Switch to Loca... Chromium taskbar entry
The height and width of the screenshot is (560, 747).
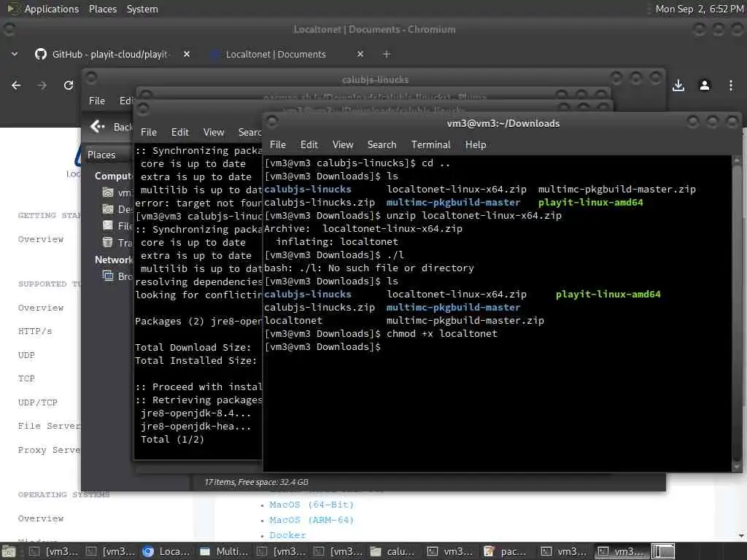point(167,551)
